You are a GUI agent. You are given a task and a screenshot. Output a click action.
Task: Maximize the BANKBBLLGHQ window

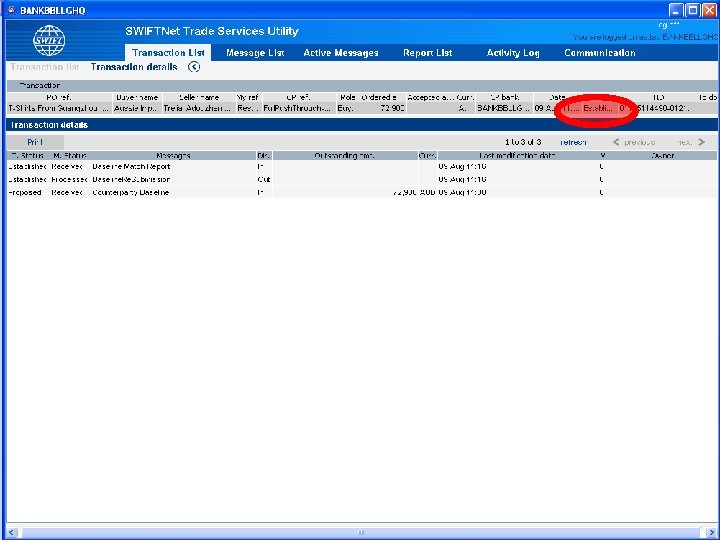click(693, 10)
